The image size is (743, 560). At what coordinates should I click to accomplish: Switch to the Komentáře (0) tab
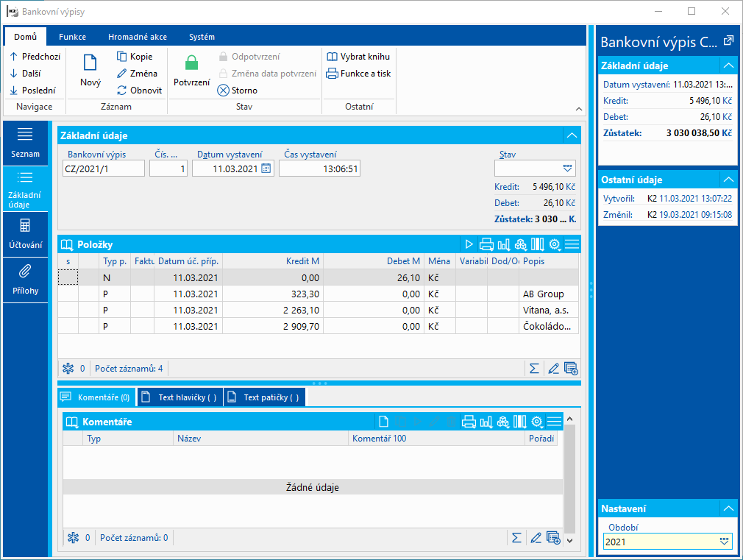coord(96,397)
